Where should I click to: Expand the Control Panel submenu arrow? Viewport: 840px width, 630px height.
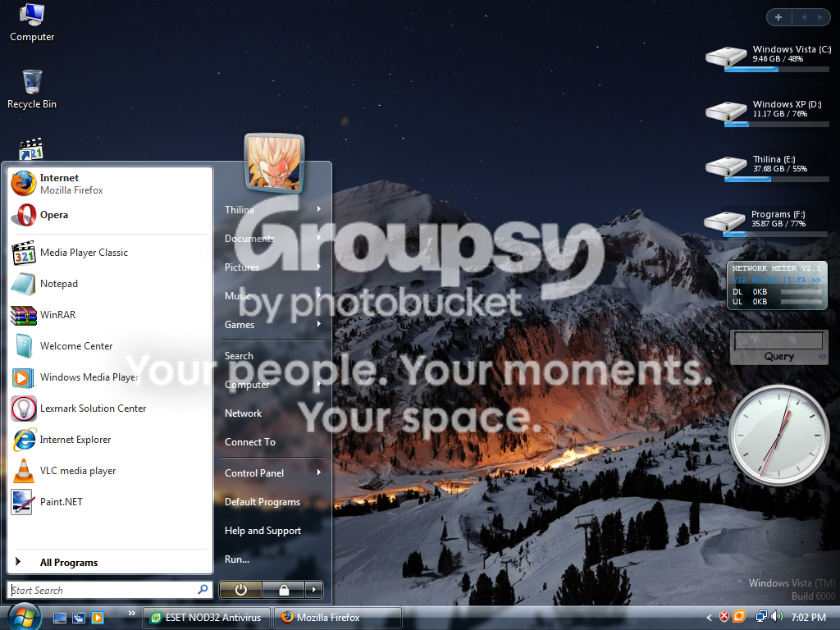click(x=319, y=472)
